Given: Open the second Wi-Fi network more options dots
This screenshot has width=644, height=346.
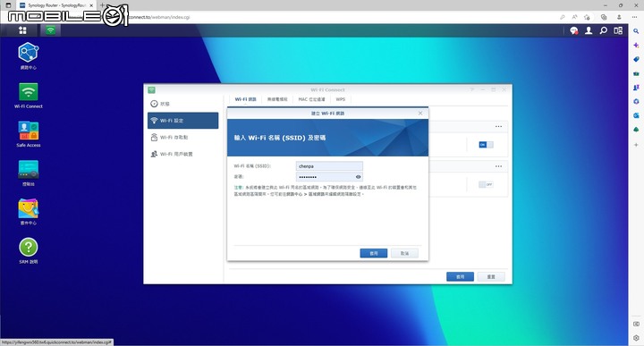Looking at the screenshot, I should pos(498,166).
